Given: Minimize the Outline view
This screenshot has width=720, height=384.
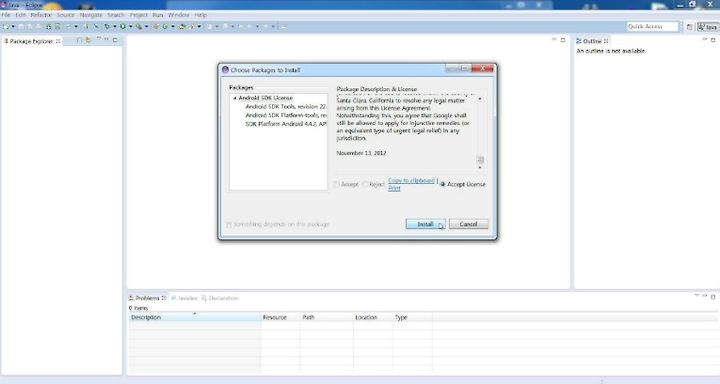Looking at the screenshot, I should tap(704, 40).
